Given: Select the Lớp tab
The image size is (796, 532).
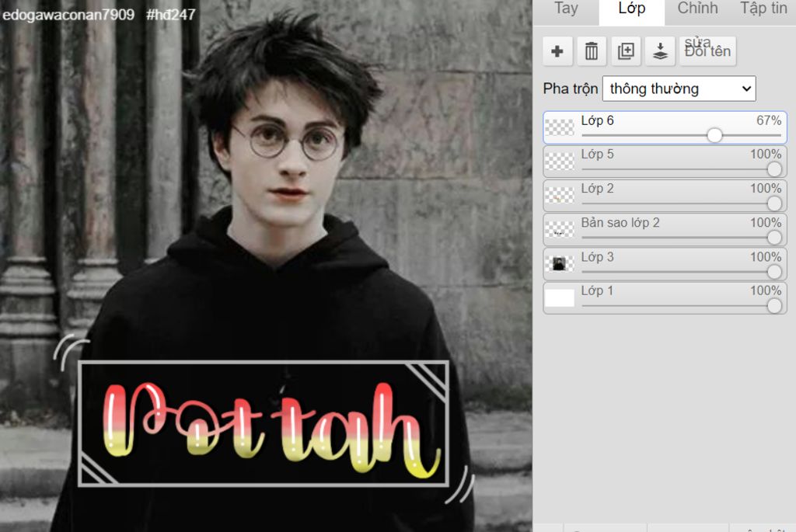Looking at the screenshot, I should pos(631,9).
